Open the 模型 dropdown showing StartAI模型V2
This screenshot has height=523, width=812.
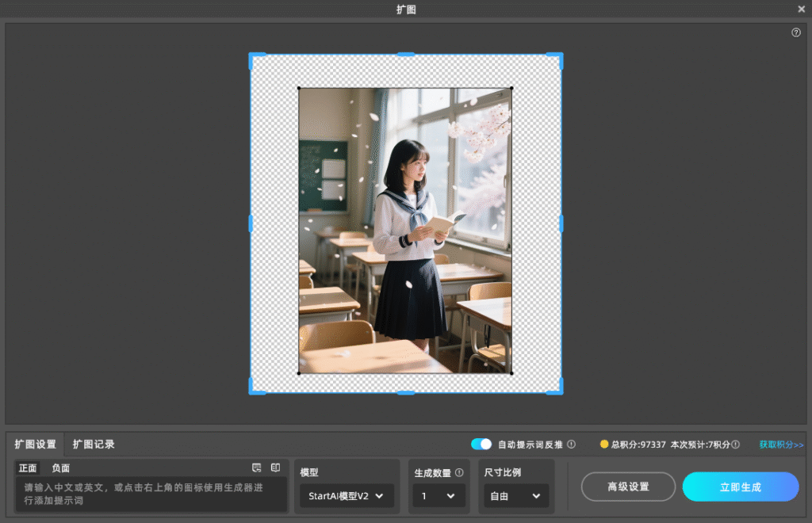347,495
